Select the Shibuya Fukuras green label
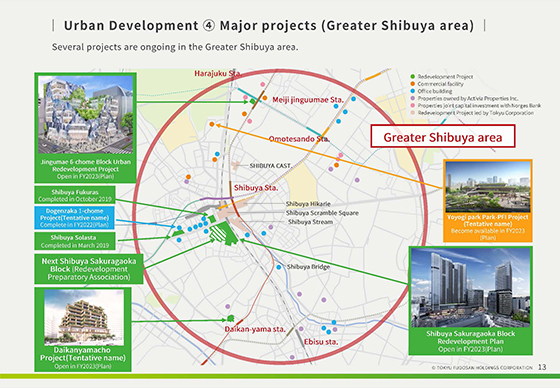 [75, 195]
